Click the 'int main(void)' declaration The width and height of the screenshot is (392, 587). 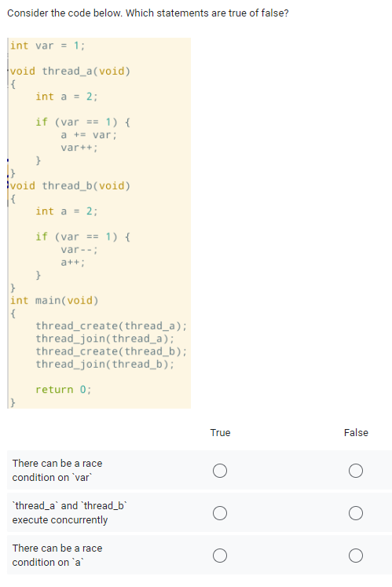(54, 301)
